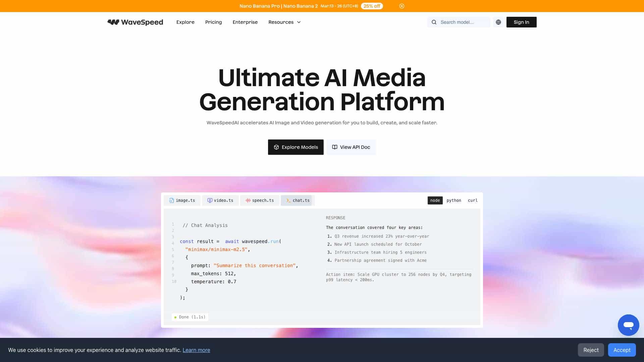Click the Explore Models button
Viewport: 644px width, 362px height.
coord(296,147)
